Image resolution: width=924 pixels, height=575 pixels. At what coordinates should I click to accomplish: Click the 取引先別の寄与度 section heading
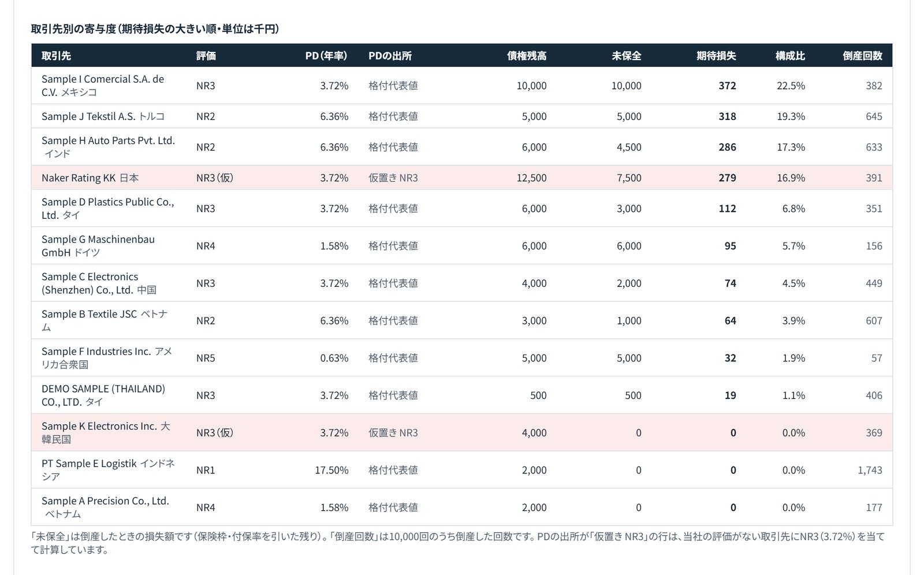click(x=155, y=29)
